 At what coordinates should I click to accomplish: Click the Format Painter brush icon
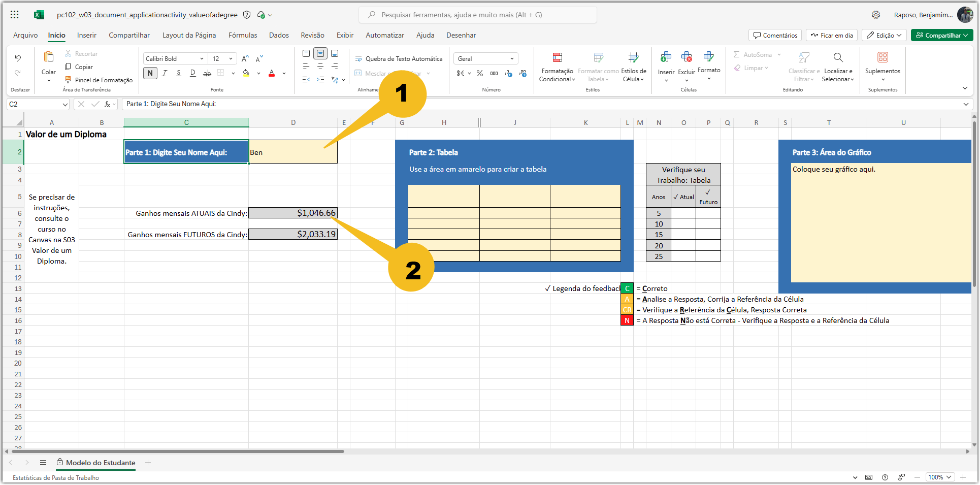[68, 80]
